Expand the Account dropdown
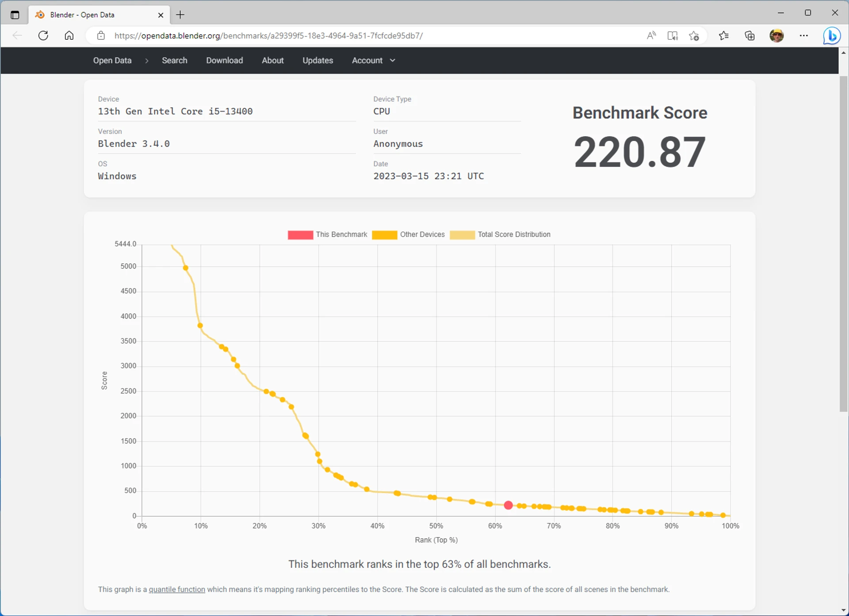This screenshot has height=616, width=849. (374, 61)
